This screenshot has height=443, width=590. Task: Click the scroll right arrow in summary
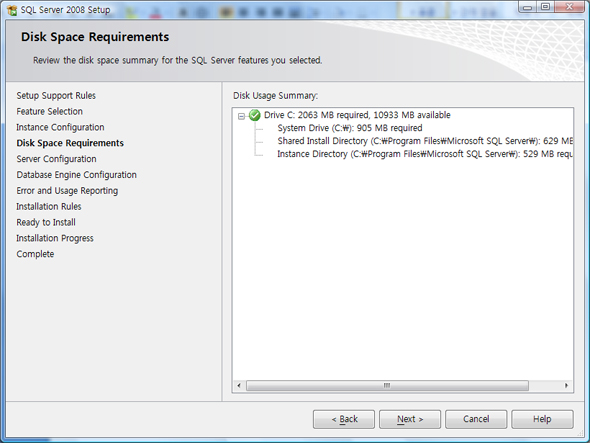tap(566, 385)
